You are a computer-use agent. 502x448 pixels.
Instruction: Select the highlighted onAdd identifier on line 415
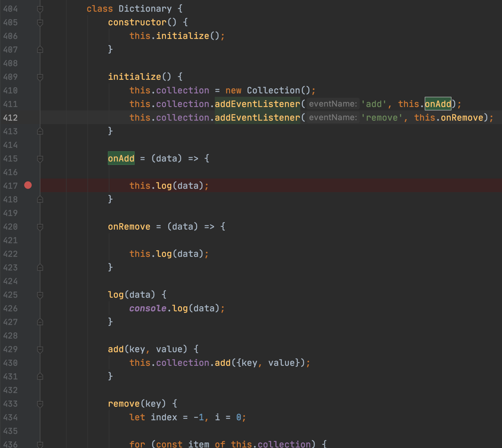(121, 159)
